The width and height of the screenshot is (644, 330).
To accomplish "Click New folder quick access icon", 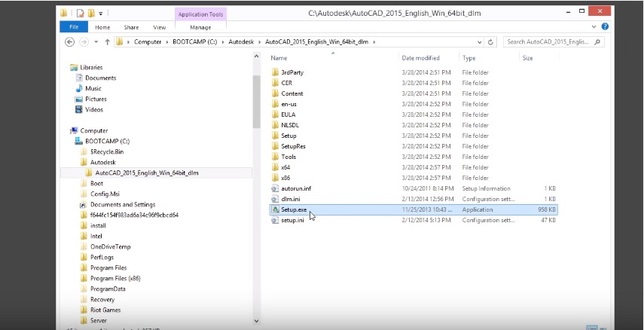I will [x=91, y=13].
